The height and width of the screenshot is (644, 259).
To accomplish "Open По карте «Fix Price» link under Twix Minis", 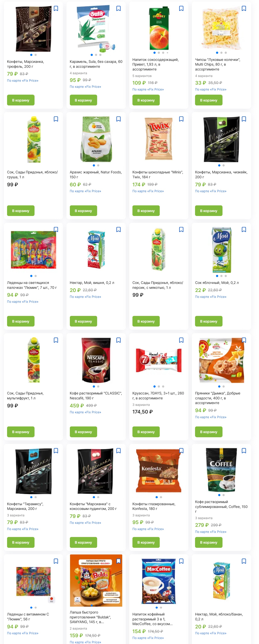I will tap(148, 191).
